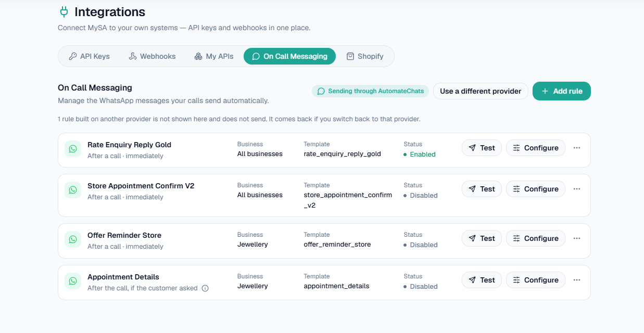Click WhatsApp icon of Appointment Details rule
Image resolution: width=644 pixels, height=333 pixels.
point(73,281)
